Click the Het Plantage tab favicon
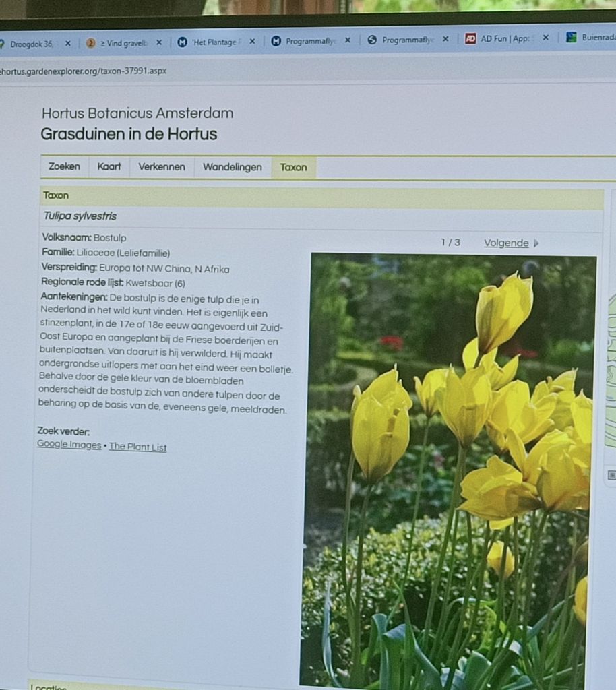 pyautogui.click(x=182, y=42)
